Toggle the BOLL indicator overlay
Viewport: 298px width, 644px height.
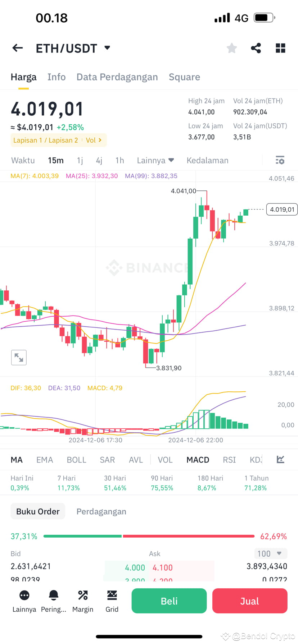(76, 460)
